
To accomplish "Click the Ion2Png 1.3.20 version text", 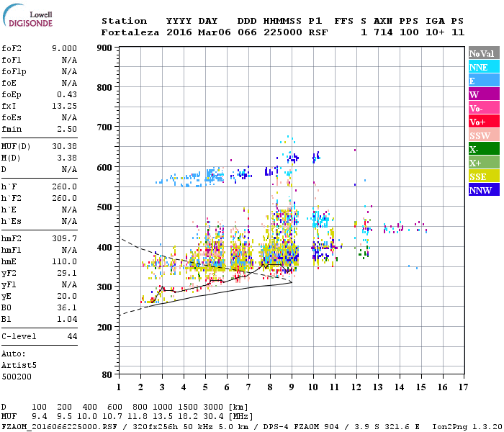I will (467, 427).
